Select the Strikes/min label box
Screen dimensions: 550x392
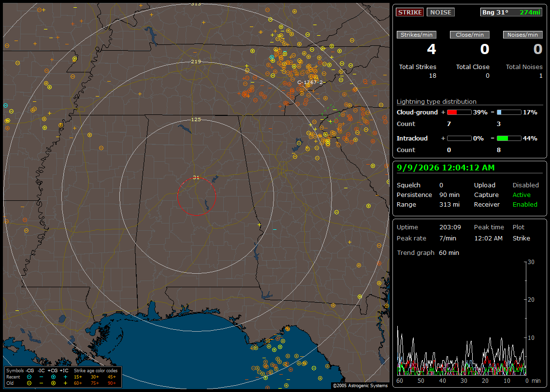pos(416,35)
